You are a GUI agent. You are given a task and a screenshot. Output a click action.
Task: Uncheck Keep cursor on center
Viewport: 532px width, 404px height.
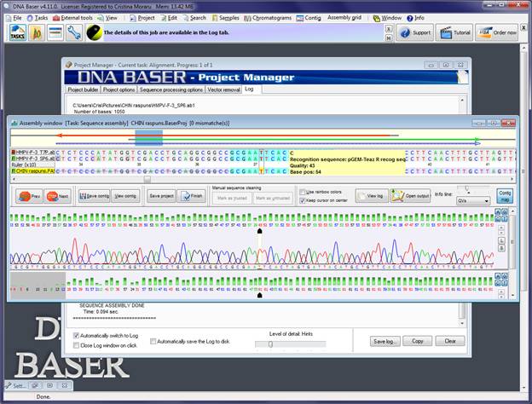click(303, 200)
